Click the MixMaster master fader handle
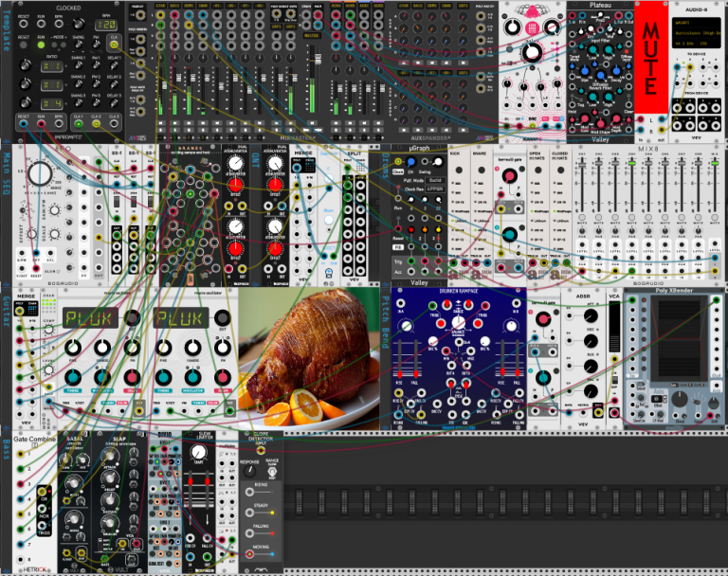The image size is (728, 576). pyautogui.click(x=318, y=59)
